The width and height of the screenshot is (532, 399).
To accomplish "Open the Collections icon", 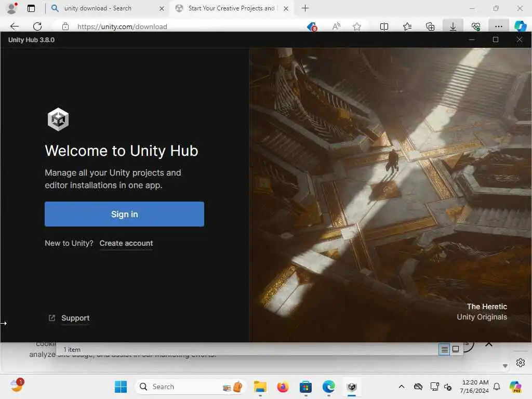I will (430, 26).
